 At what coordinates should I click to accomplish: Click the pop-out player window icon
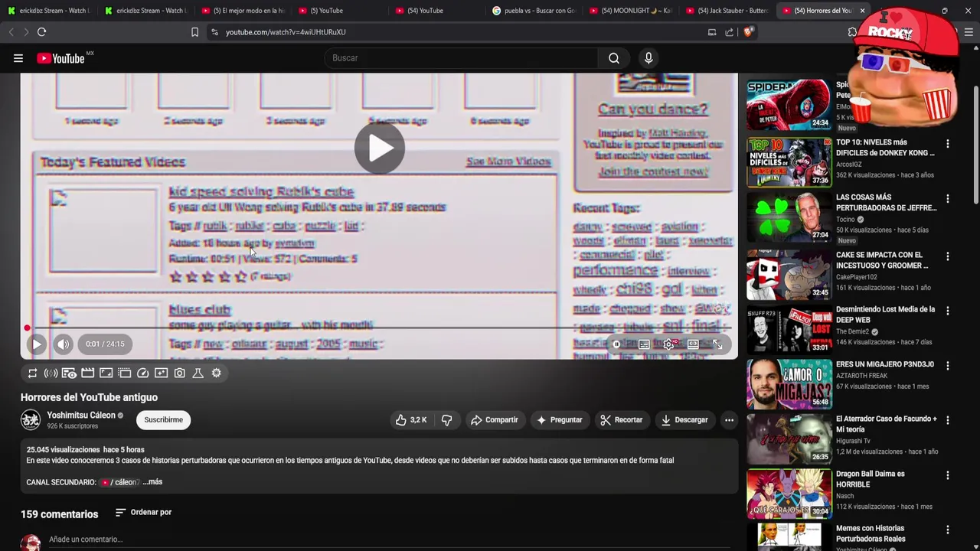coord(124,373)
